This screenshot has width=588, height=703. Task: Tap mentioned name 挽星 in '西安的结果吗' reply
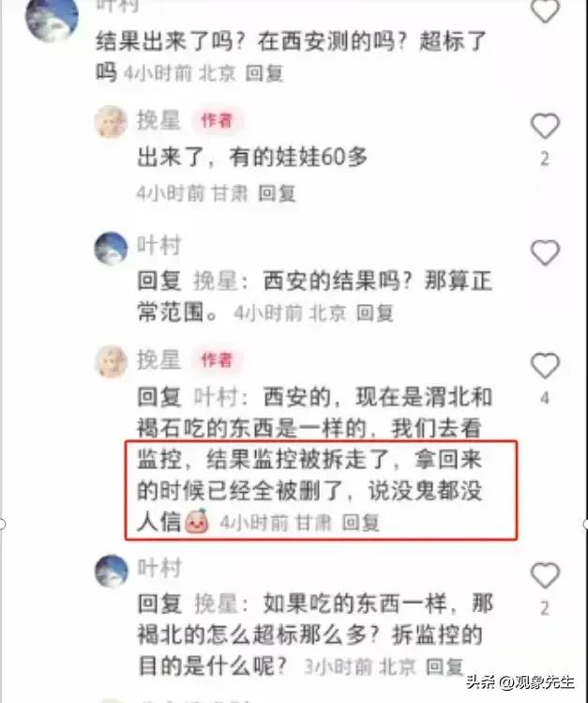216,282
